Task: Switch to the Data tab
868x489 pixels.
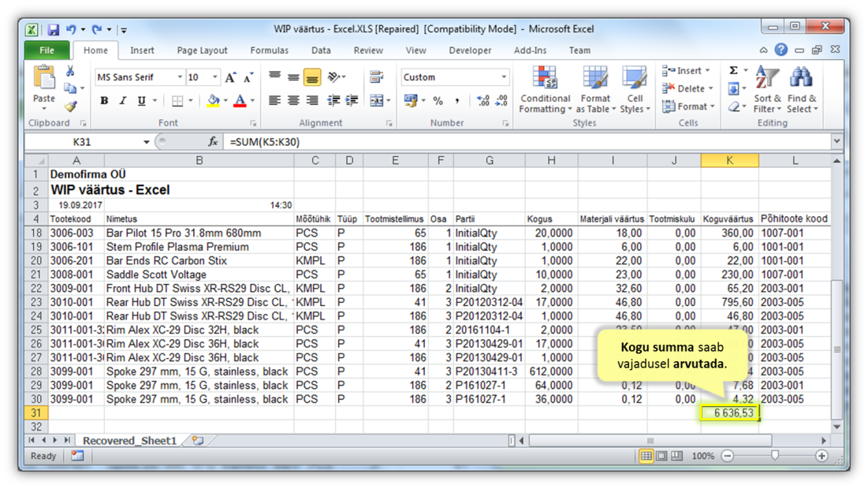Action: click(x=321, y=50)
